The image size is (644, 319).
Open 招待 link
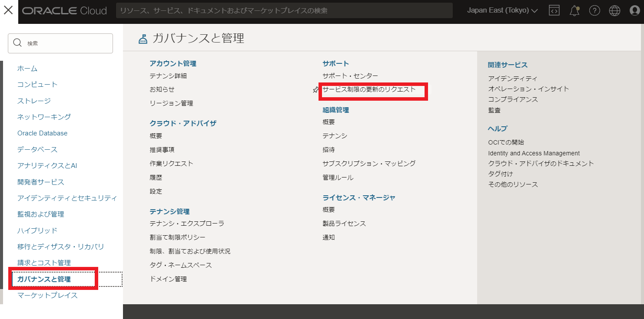coord(329,150)
